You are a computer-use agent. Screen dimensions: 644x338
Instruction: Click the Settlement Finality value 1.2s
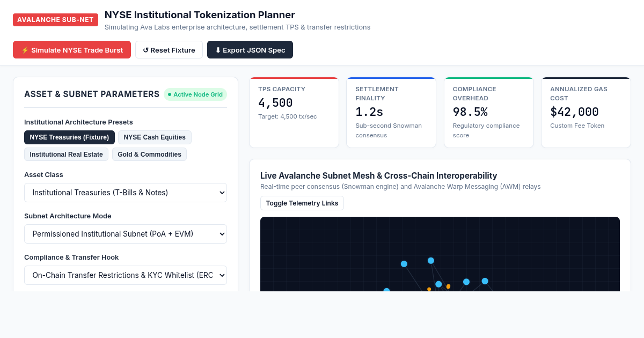(x=369, y=112)
